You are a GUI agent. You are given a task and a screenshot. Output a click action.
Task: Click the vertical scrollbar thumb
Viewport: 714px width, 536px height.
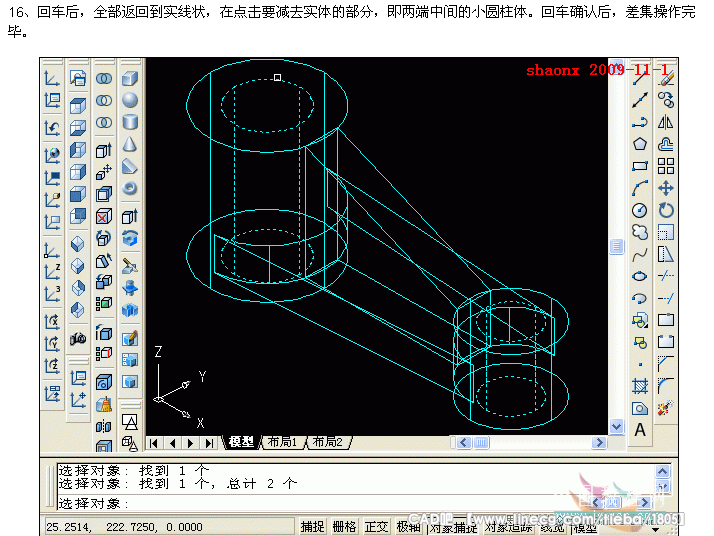[x=616, y=247]
